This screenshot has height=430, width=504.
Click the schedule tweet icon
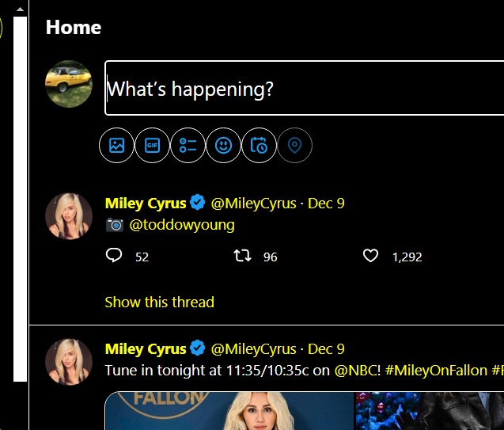[x=259, y=146]
